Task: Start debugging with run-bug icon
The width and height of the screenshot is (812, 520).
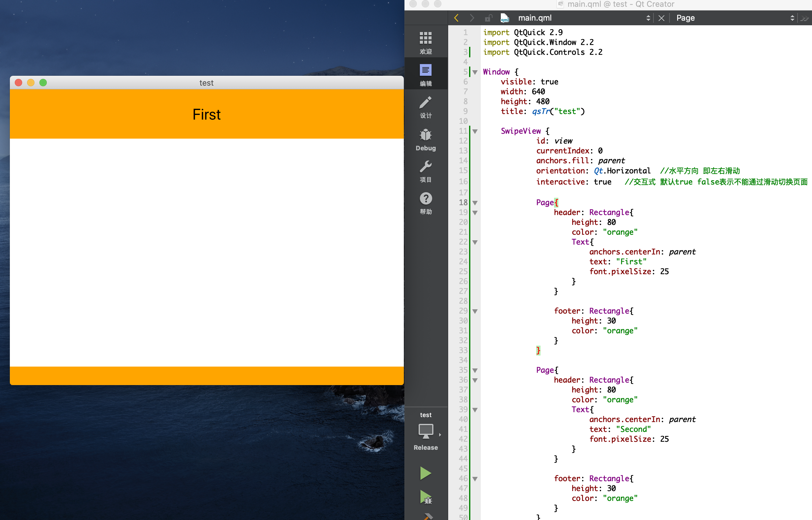Action: (x=425, y=497)
